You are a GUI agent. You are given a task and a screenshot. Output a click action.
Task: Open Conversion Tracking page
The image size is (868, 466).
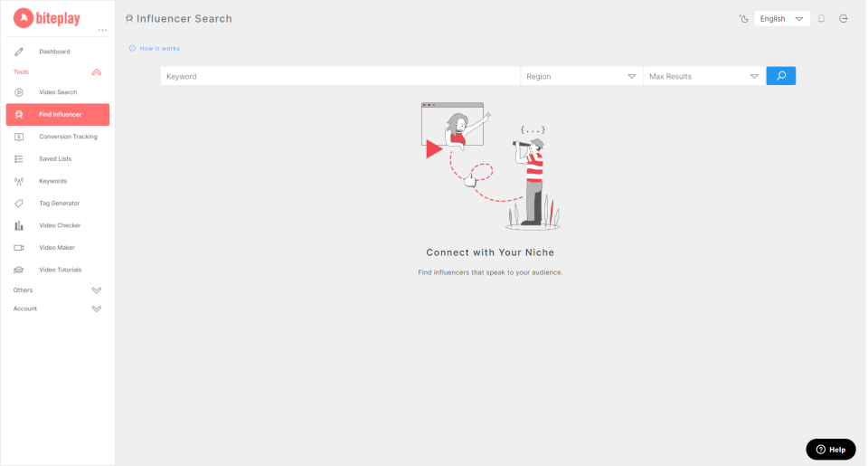pyautogui.click(x=58, y=137)
